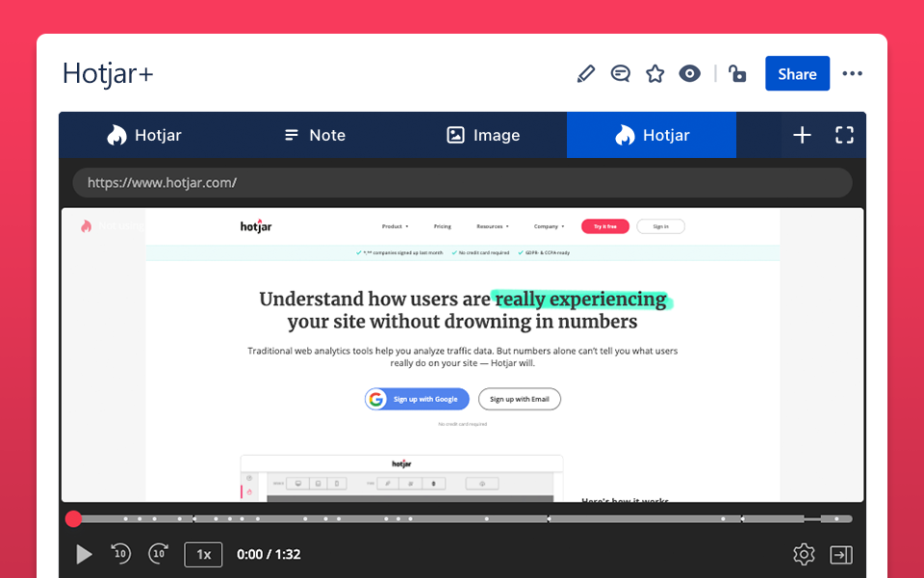Click Sign up with Email button
The height and width of the screenshot is (578, 924).
tap(519, 399)
